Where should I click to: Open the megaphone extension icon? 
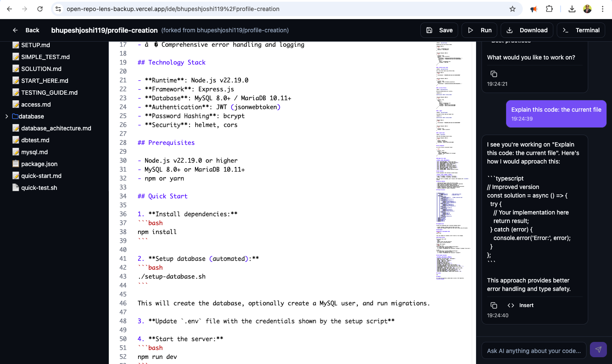(x=534, y=9)
